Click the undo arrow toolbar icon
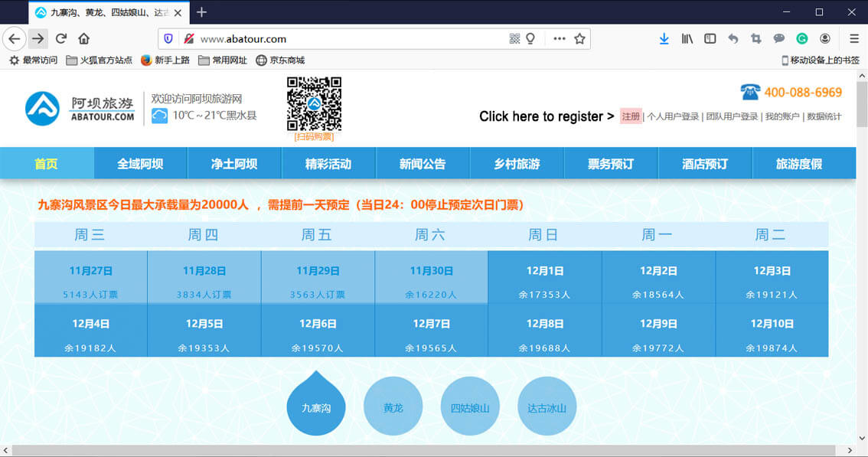The width and height of the screenshot is (868, 457). pos(733,39)
